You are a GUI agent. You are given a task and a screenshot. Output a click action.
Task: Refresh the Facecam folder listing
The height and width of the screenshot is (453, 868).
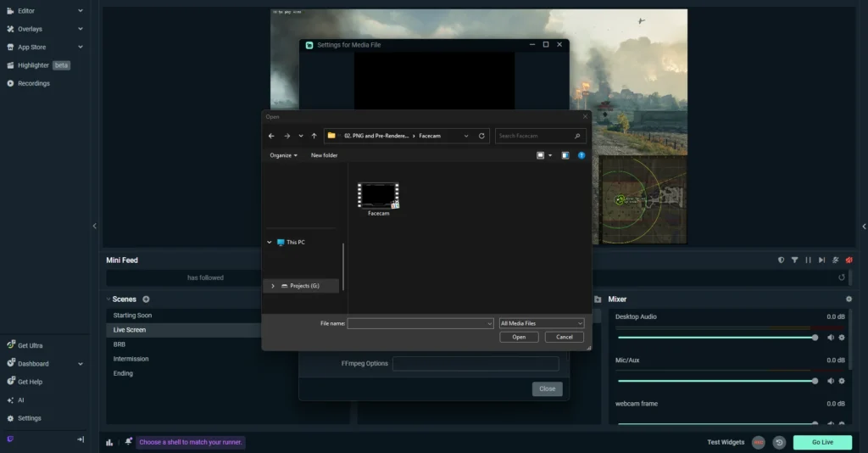(x=481, y=136)
